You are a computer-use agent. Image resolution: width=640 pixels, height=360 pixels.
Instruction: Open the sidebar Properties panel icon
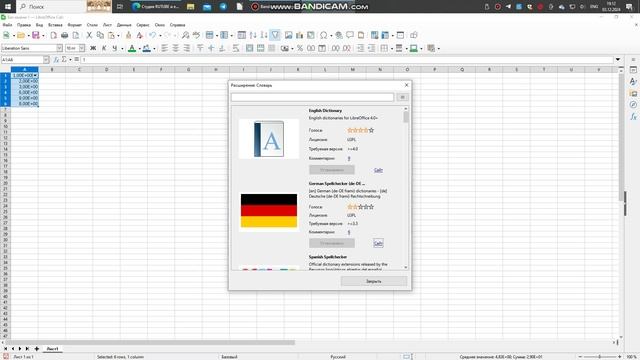tap(633, 70)
